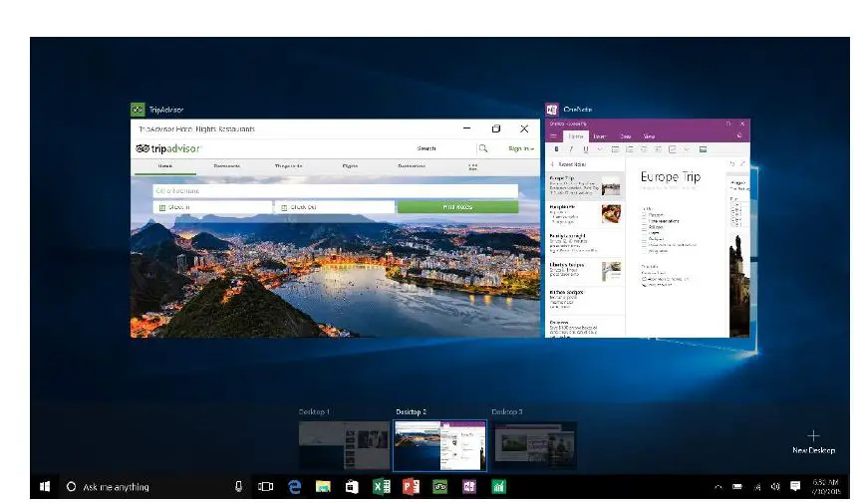This screenshot has width=858, height=504.
Task: Select the Restaurants tab in TripAdvisor
Action: point(226,165)
